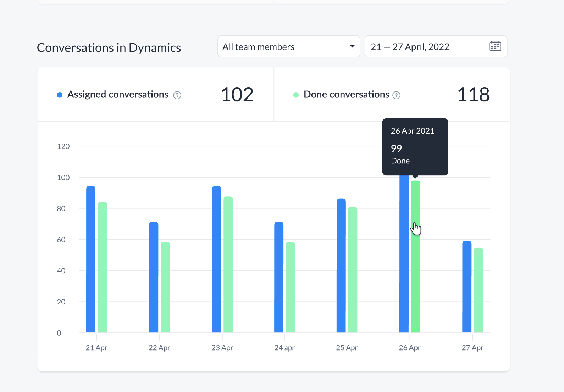The image size is (564, 392).
Task: Click the 80 y-axis label
Action: point(61,209)
